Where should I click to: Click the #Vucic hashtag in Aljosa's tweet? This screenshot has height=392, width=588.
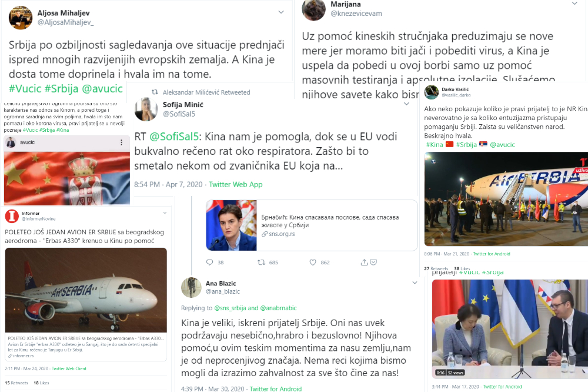pos(25,89)
